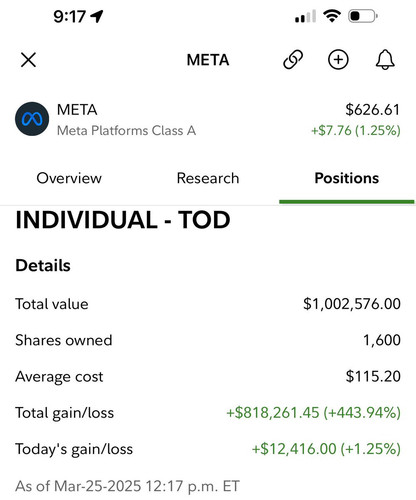The width and height of the screenshot is (416, 500).
Task: Add META via the plus circle icon
Action: tap(338, 60)
